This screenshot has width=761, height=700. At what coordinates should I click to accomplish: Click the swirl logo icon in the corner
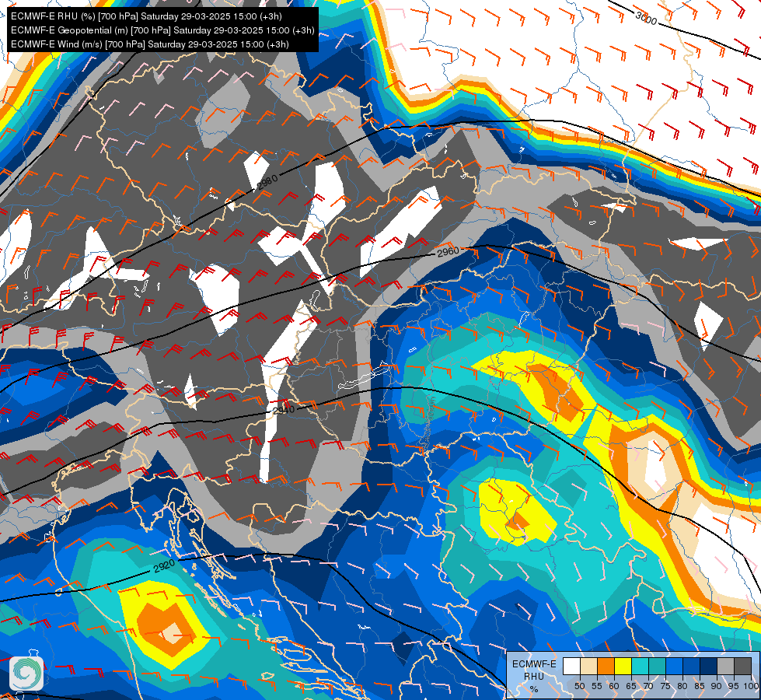pos(26,674)
